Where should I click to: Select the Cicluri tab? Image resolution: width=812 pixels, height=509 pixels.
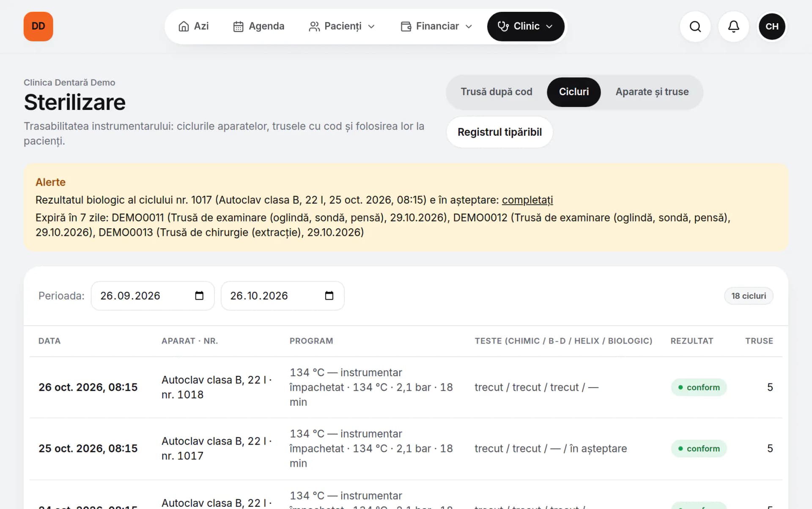[573, 92]
